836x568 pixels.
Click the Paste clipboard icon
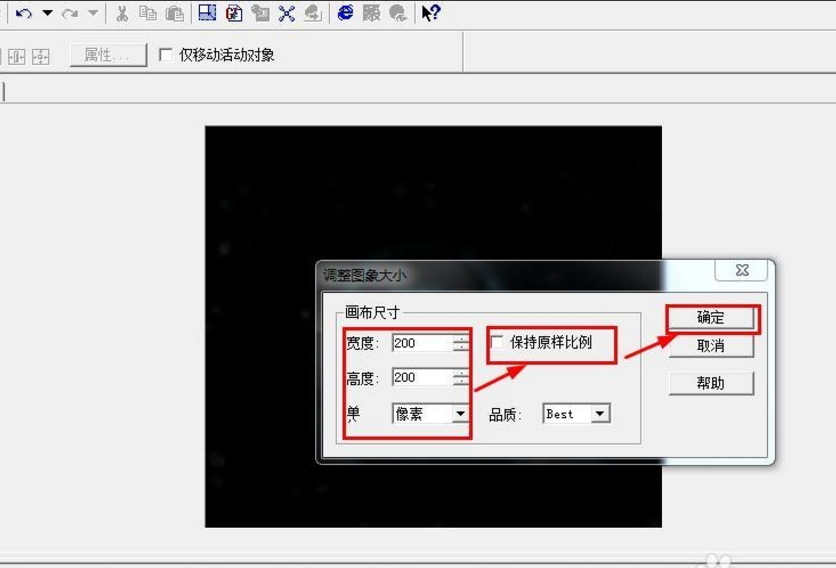(x=174, y=13)
